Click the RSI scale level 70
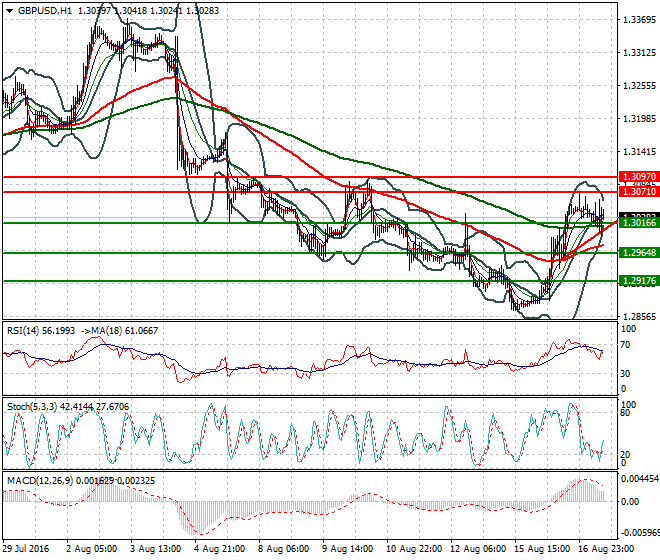660x560 pixels. [626, 345]
